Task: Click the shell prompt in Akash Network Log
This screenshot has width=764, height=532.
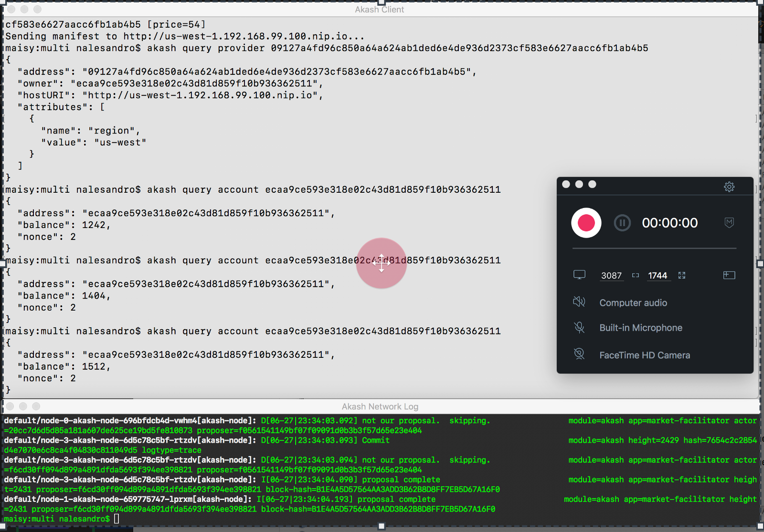Action: point(57,519)
